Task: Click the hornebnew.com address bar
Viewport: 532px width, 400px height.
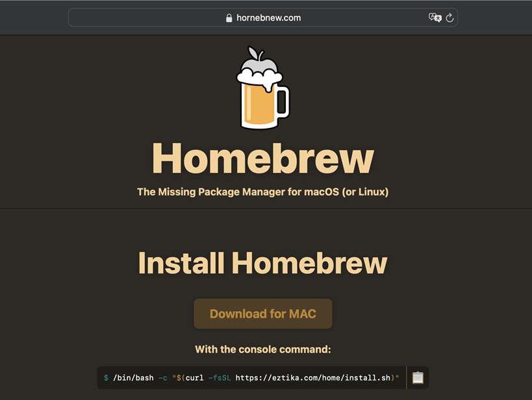Action: click(263, 18)
